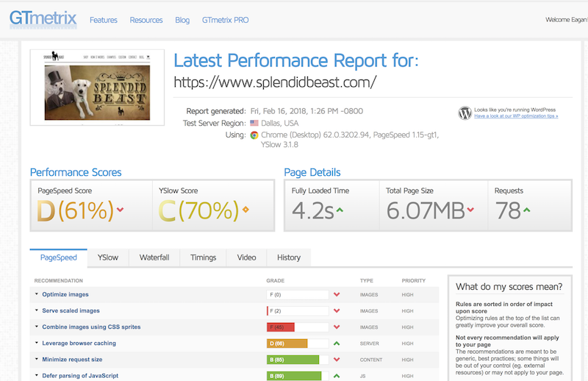Viewport: 588px width, 381px height.
Task: Click the F (2) grade bar
Action: [298, 311]
